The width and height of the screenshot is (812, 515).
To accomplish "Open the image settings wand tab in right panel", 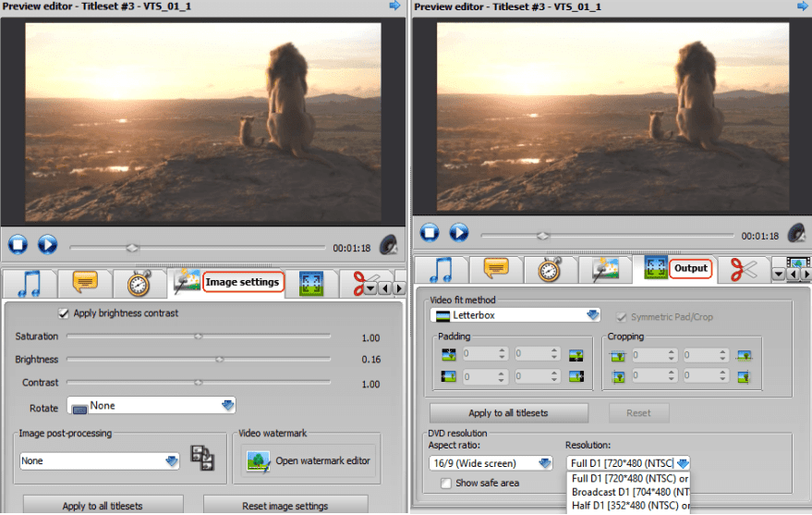I will 605,269.
